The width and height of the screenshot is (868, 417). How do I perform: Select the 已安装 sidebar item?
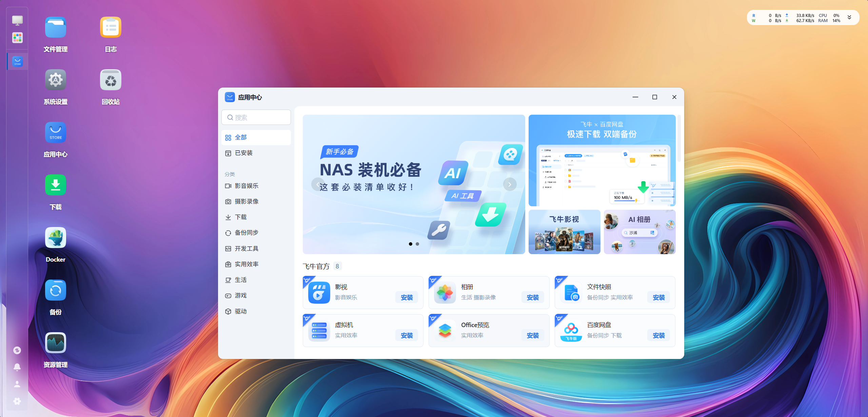point(256,153)
